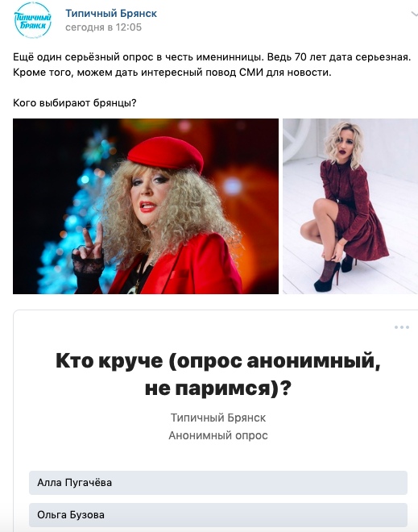
Task: Open Типичный Брянск author link under poll title
Action: (218, 418)
